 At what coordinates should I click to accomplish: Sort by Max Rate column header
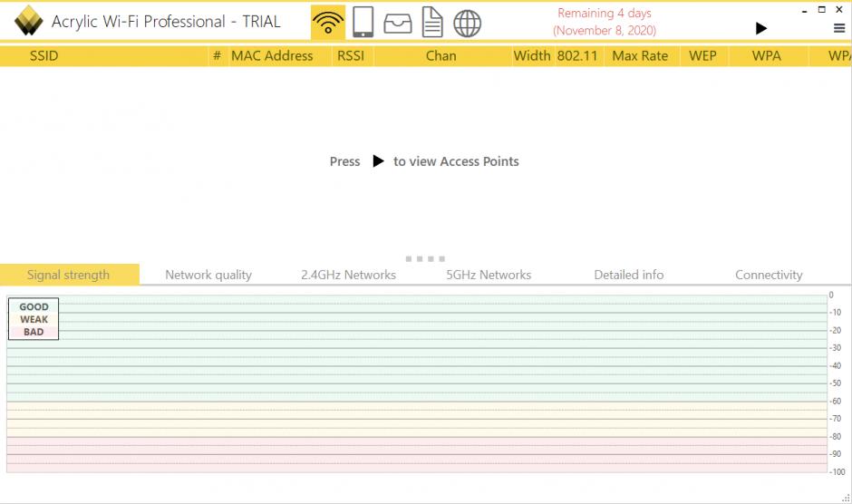(640, 56)
